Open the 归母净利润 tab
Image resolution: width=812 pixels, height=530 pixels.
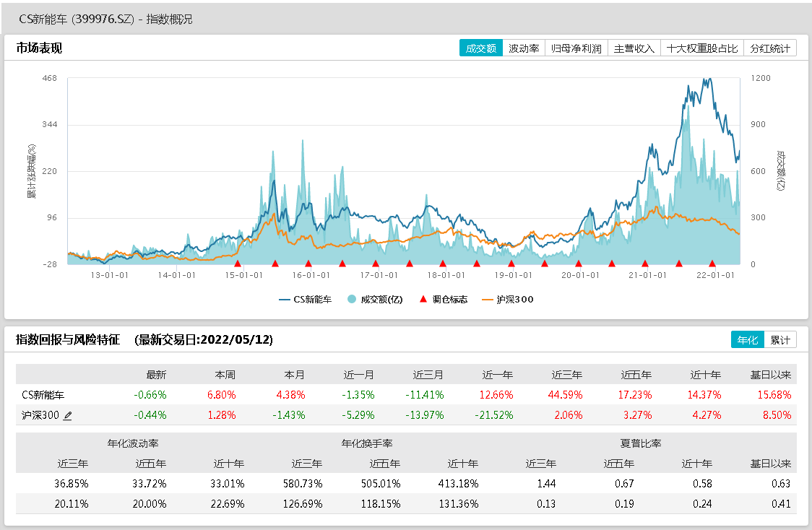[576, 48]
